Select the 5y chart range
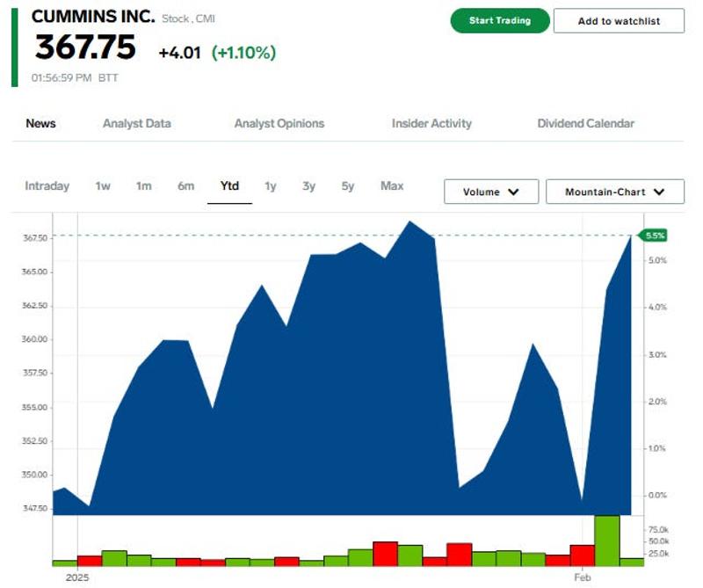 click(348, 185)
